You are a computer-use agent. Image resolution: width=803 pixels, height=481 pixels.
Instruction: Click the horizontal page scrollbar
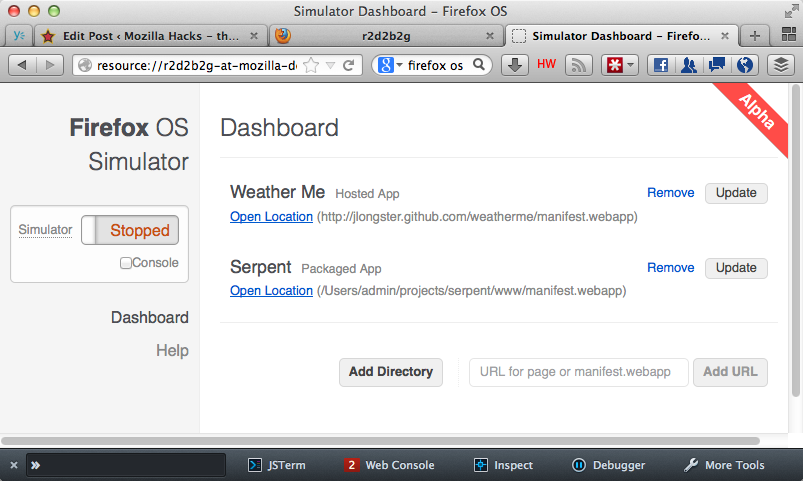tap(380, 441)
